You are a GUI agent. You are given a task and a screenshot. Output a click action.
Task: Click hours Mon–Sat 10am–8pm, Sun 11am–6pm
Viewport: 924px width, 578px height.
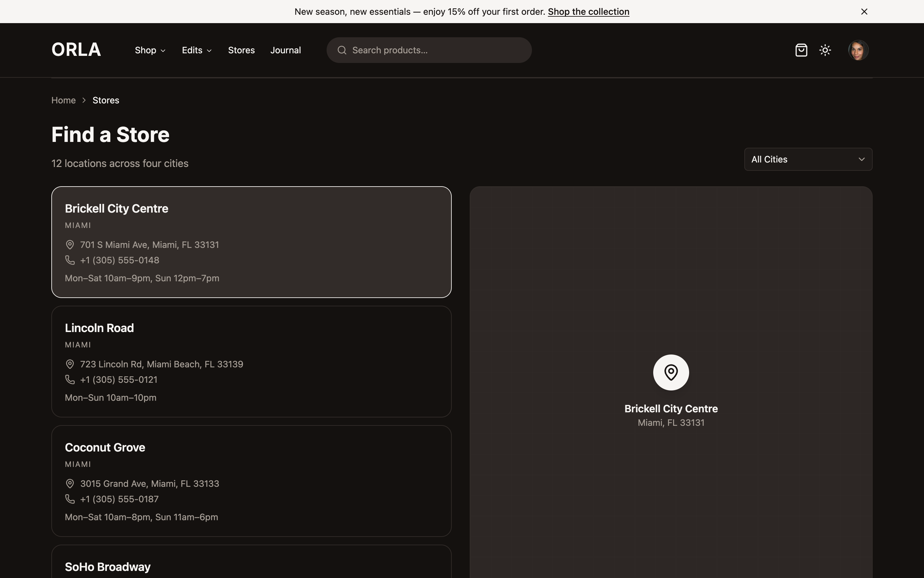141,517
